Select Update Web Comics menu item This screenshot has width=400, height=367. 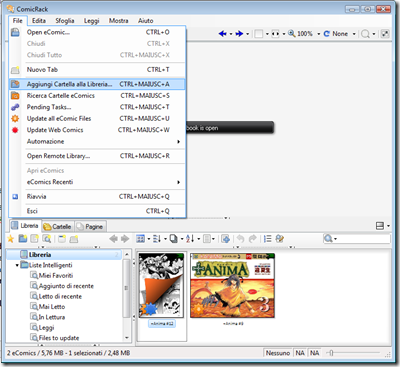pos(97,130)
